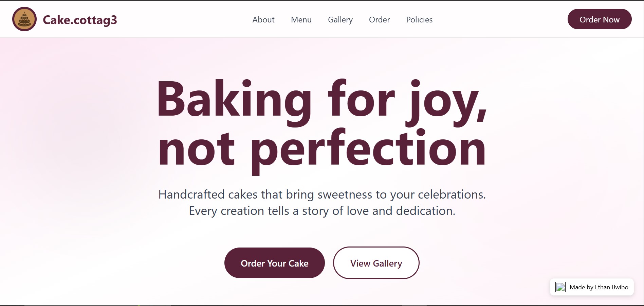This screenshot has height=306, width=644.
Task: Navigate to the Menu section
Action: point(301,20)
